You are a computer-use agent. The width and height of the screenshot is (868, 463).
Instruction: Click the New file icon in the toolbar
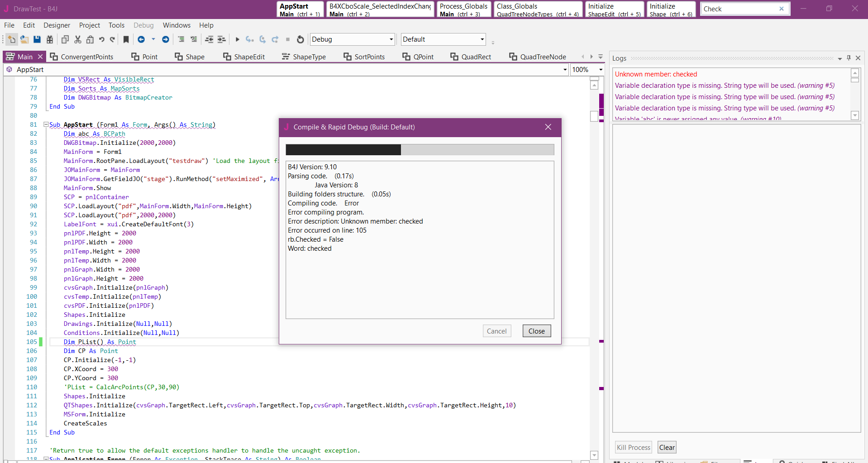12,40
